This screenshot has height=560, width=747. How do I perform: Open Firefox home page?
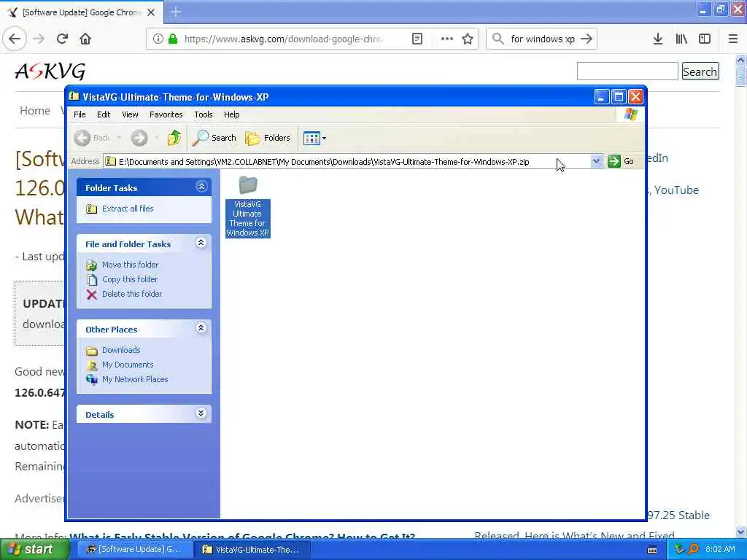point(85,39)
